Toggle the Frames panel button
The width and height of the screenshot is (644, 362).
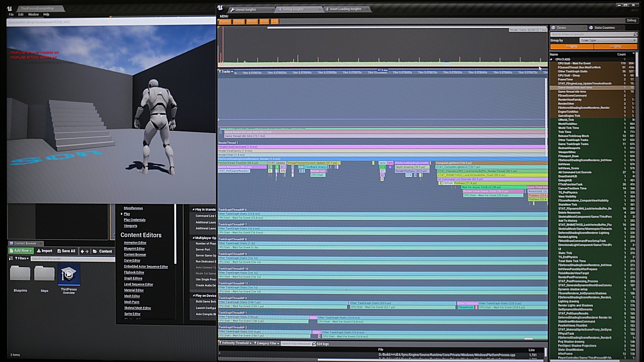[x=225, y=21]
